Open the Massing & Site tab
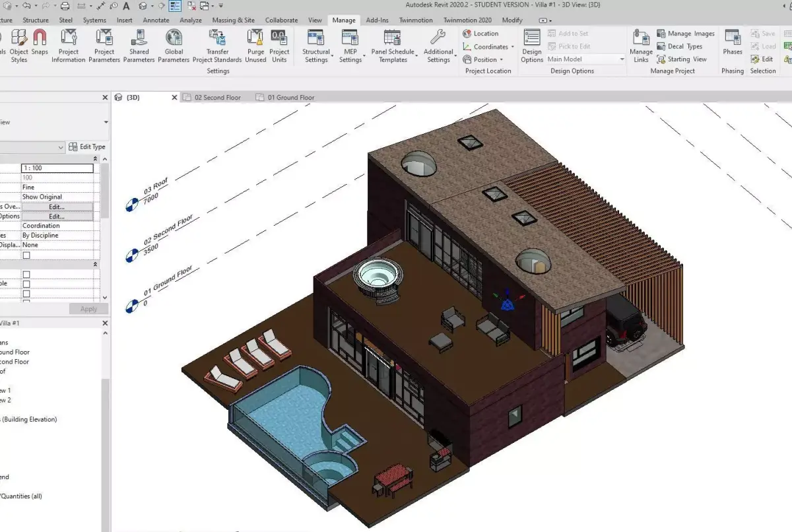Viewport: 792px width, 532px height. coord(233,20)
